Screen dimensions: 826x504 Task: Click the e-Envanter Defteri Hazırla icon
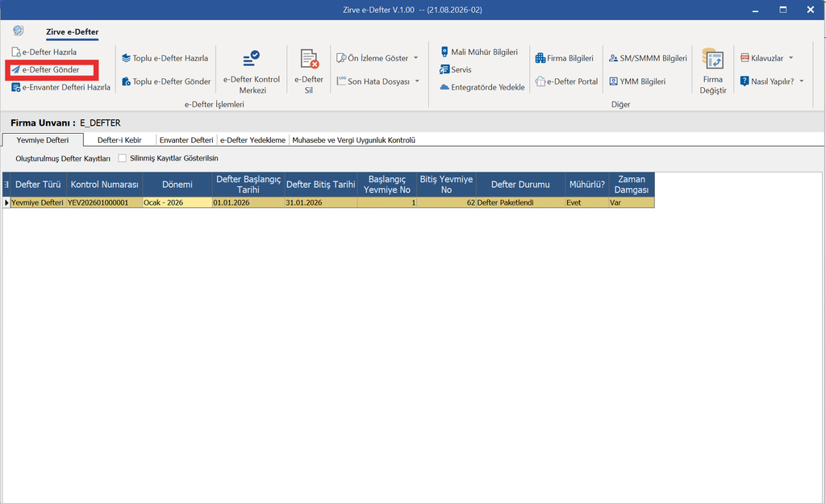(x=16, y=87)
